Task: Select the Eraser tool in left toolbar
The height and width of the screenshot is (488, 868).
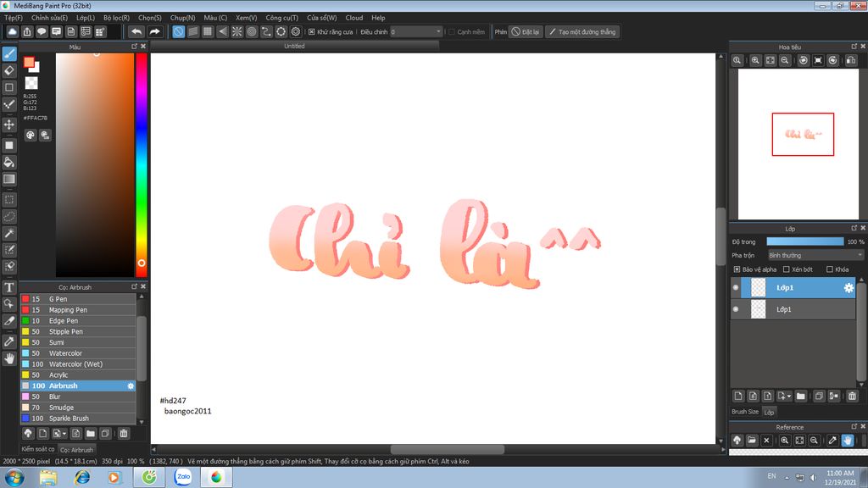Action: [9, 70]
